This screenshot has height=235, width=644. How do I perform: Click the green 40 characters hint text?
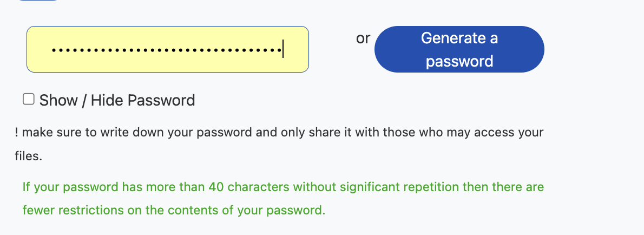[x=282, y=187]
